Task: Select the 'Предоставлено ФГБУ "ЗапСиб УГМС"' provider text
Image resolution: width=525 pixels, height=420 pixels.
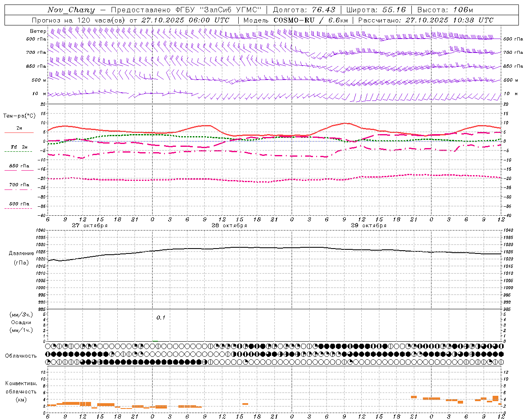Action: 186,10
